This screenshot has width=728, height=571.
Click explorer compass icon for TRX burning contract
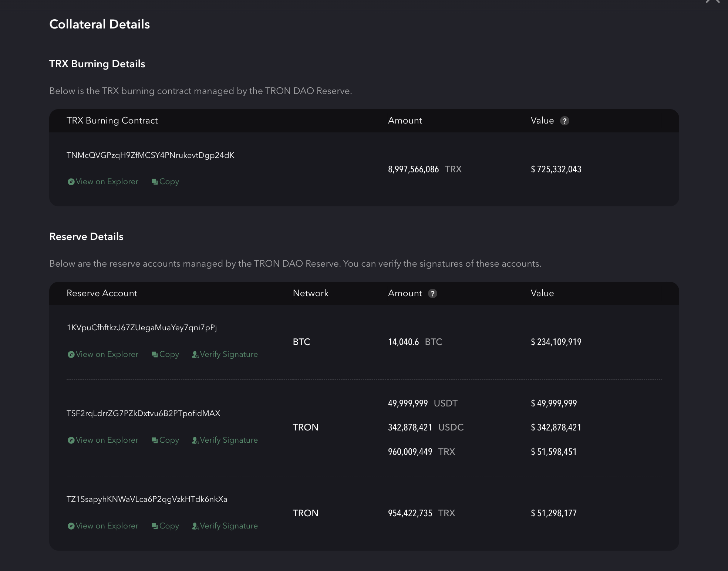click(71, 182)
